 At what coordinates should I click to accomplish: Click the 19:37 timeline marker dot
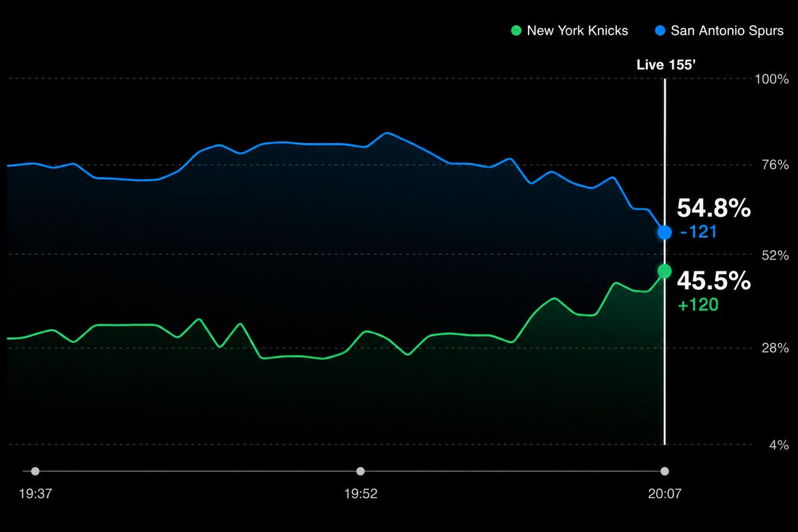[35, 471]
